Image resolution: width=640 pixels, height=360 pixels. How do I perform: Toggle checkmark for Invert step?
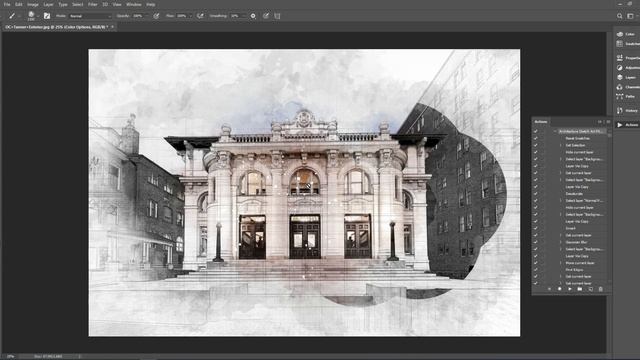[536, 229]
